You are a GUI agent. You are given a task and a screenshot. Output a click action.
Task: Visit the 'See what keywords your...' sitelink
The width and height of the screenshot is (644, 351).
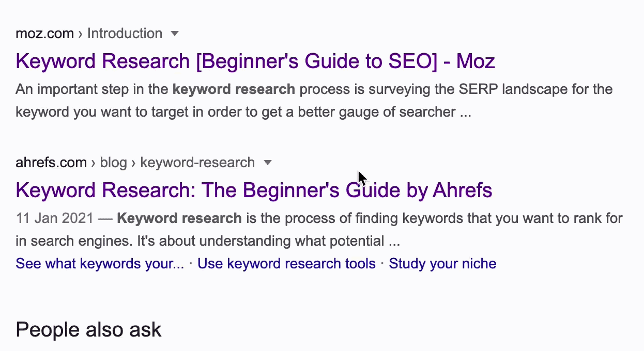[100, 263]
